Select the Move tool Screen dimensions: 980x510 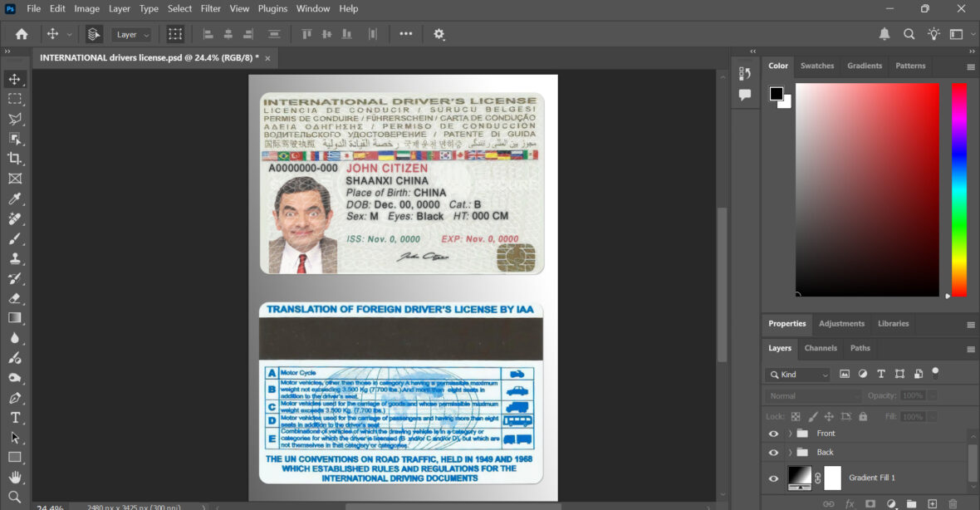pos(14,79)
